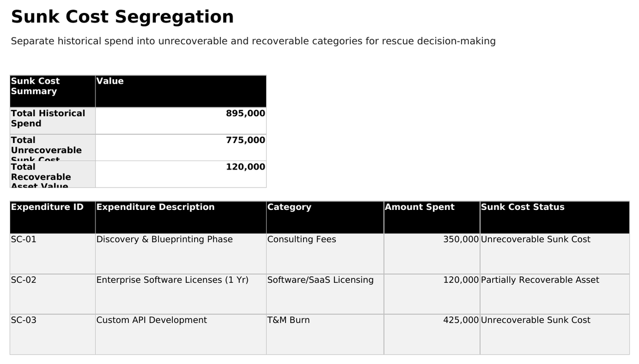
Task: Select the 'Total Unrecoverable Sunk Cost' label cell
Action: (52, 148)
